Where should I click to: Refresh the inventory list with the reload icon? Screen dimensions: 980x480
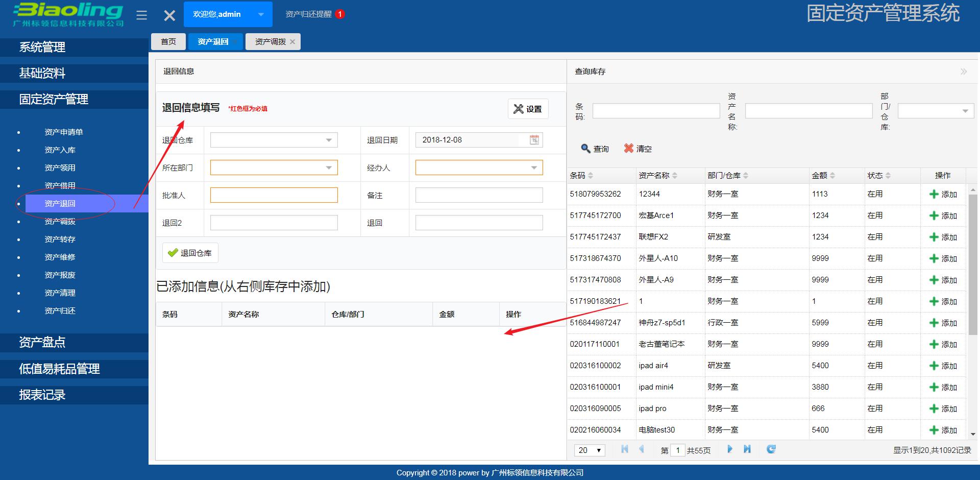click(x=771, y=449)
